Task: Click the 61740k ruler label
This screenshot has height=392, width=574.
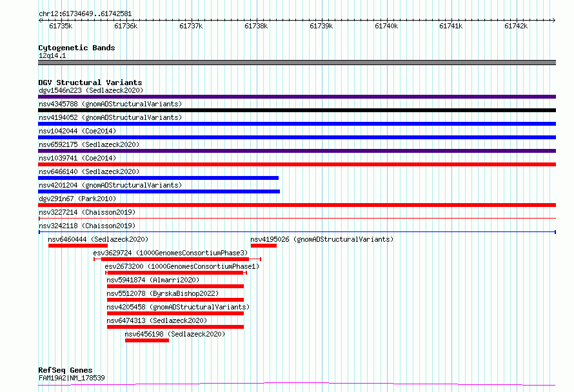Action: pyautogui.click(x=386, y=26)
